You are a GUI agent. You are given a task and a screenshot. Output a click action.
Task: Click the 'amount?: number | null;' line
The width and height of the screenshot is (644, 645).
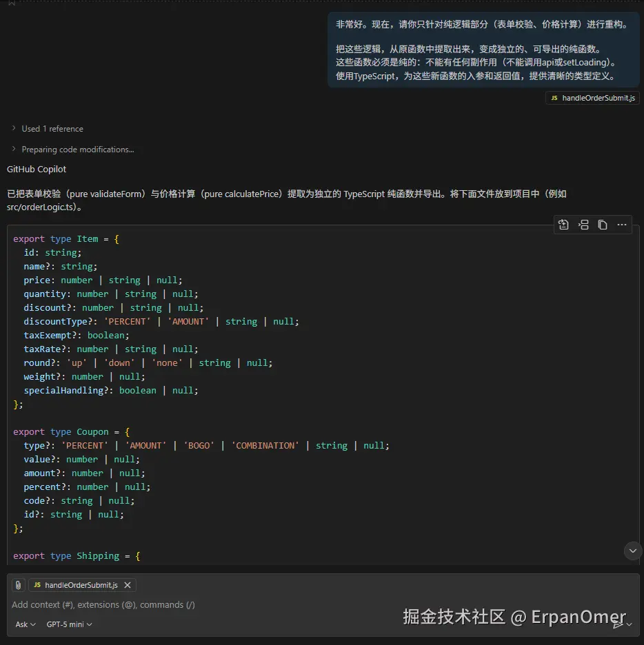pos(84,473)
